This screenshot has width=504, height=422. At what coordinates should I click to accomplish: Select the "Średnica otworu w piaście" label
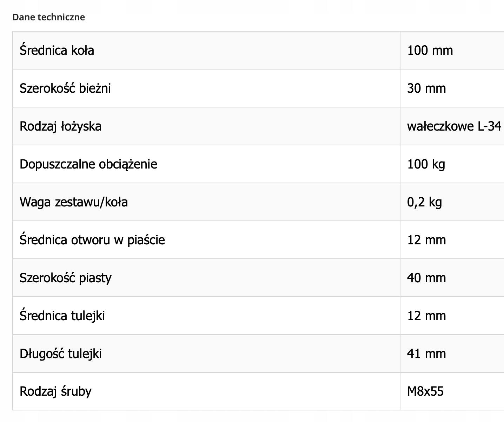pos(92,240)
